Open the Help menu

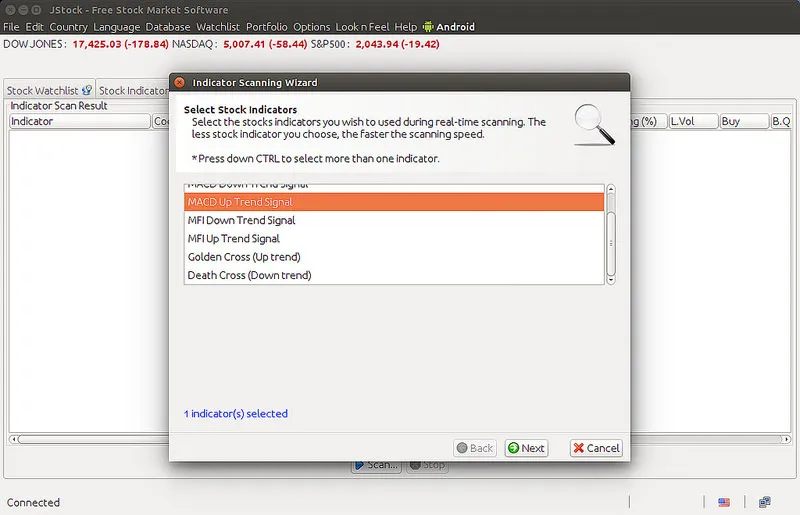pos(406,27)
